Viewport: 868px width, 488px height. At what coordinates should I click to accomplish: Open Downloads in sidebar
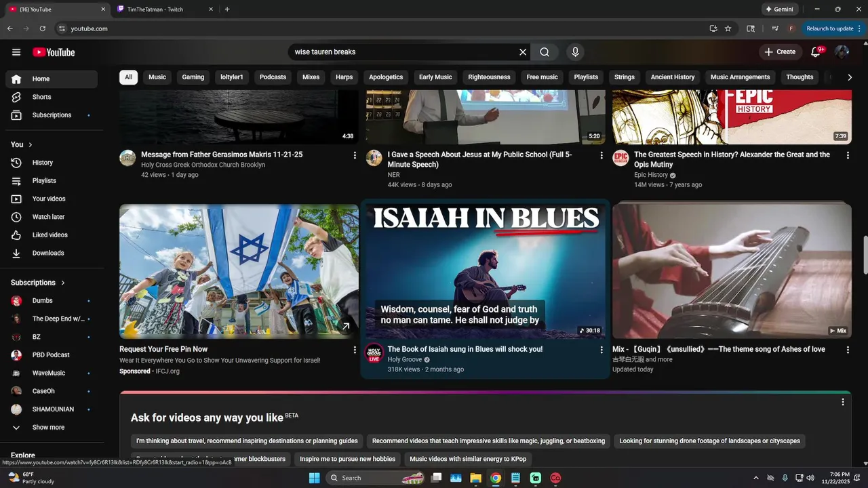point(52,253)
